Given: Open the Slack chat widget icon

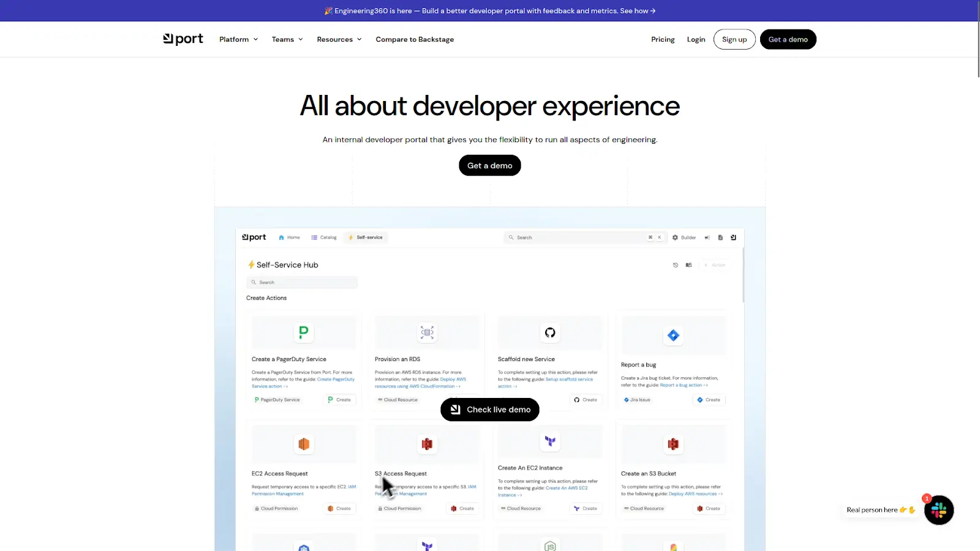Looking at the screenshot, I should click(x=939, y=510).
